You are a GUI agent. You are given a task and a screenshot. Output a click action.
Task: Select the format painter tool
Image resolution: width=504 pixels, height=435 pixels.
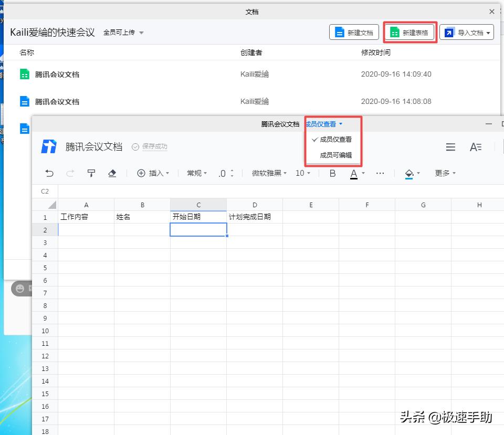click(x=91, y=173)
